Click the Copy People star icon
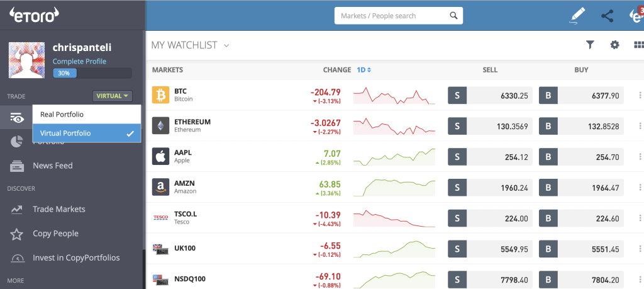 point(16,234)
